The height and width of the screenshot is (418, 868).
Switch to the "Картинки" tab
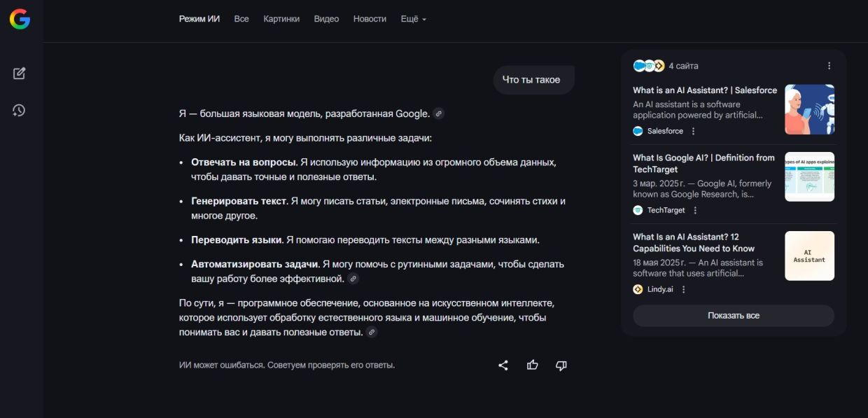[281, 19]
